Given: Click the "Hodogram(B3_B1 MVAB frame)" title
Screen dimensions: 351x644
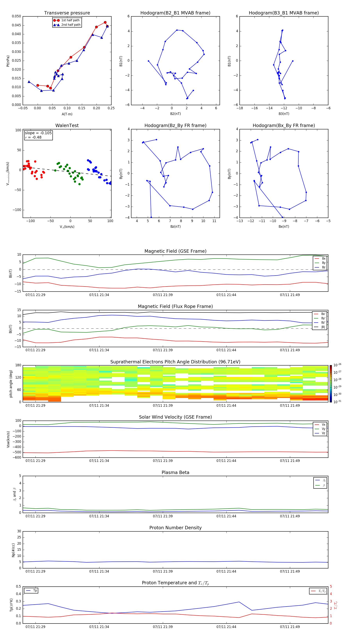Looking at the screenshot, I should pyautogui.click(x=284, y=13).
